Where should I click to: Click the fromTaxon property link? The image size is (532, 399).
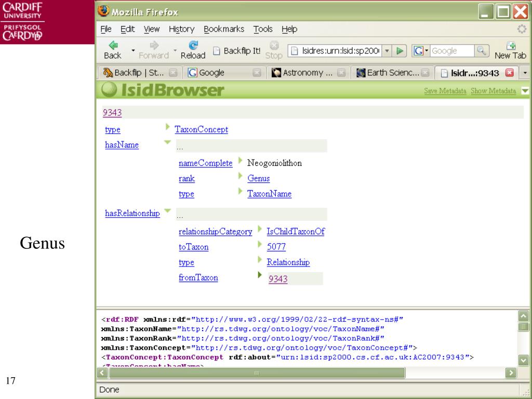point(198,277)
